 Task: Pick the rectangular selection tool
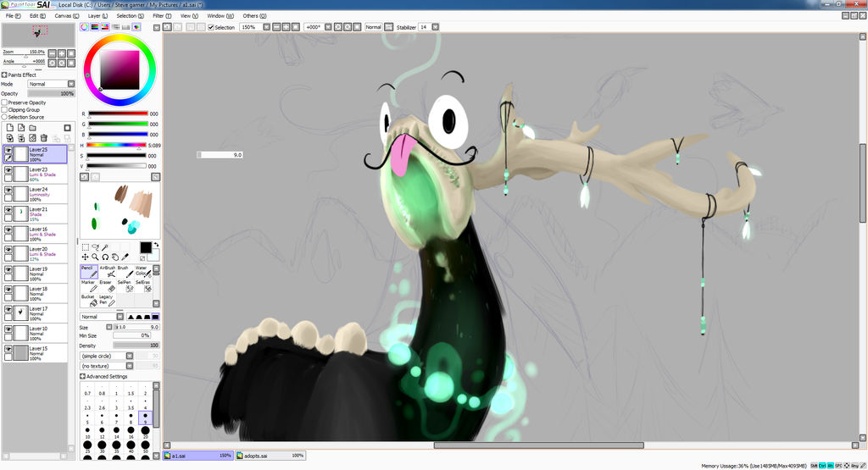[86, 247]
